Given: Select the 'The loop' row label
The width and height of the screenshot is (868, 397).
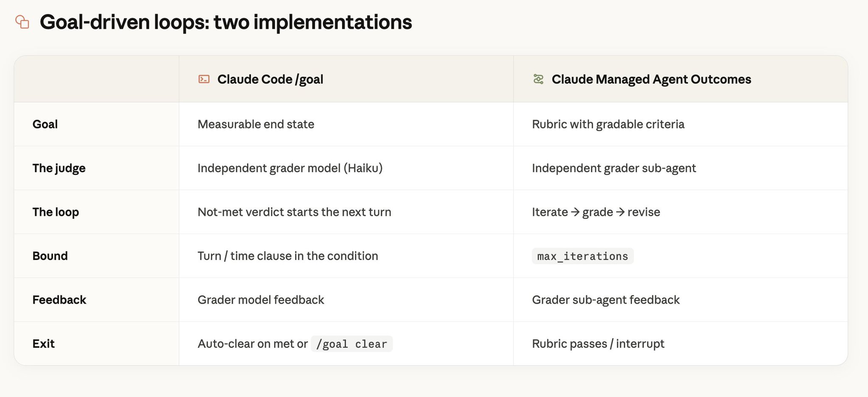Looking at the screenshot, I should 56,212.
